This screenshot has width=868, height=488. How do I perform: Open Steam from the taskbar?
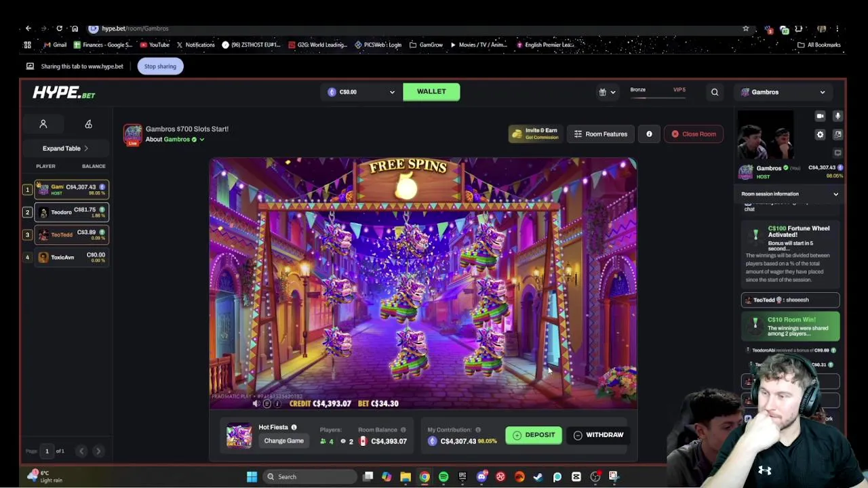pyautogui.click(x=538, y=476)
